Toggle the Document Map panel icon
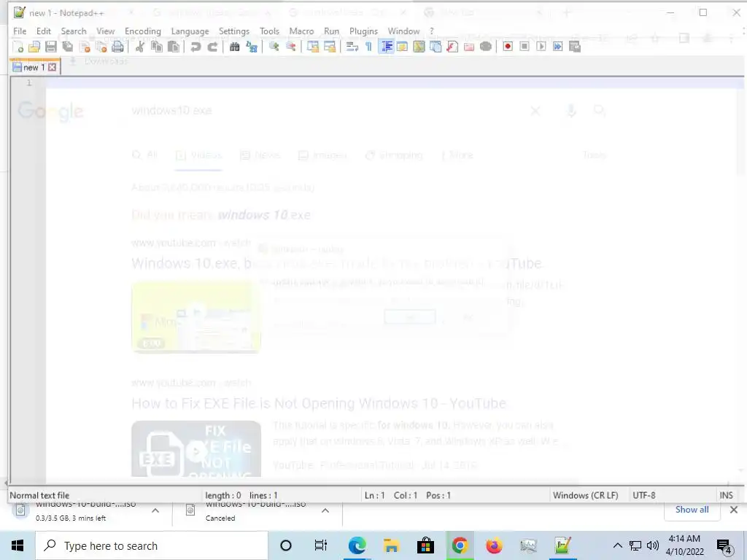747x560 pixels. 419,47
